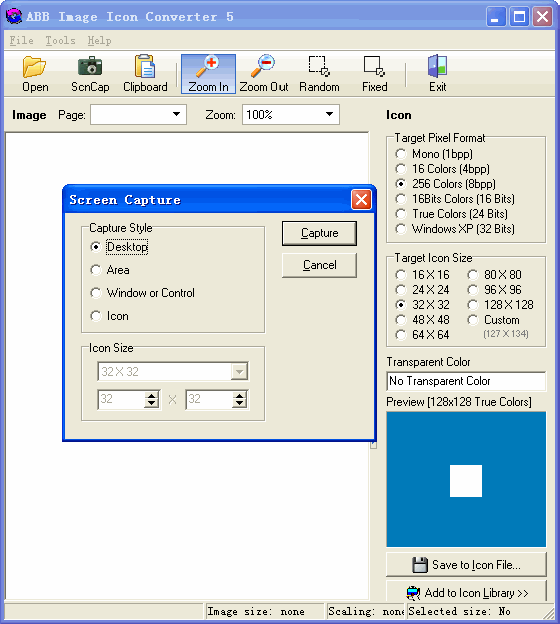Click Save to Icon File button

(x=466, y=565)
